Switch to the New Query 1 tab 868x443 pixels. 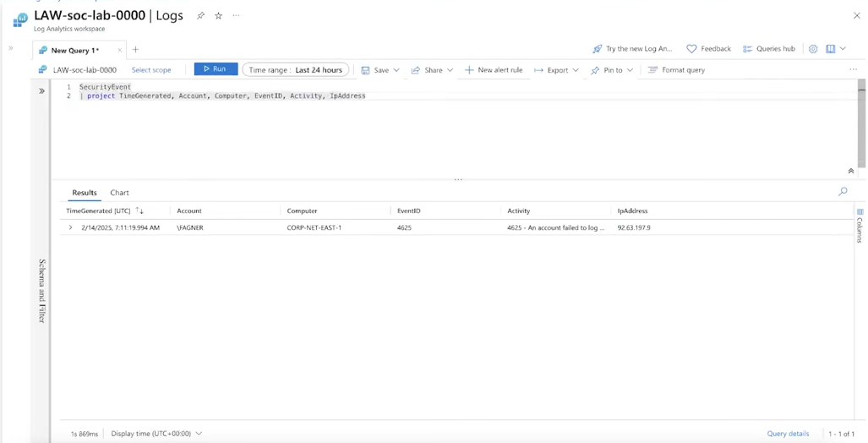pyautogui.click(x=74, y=51)
